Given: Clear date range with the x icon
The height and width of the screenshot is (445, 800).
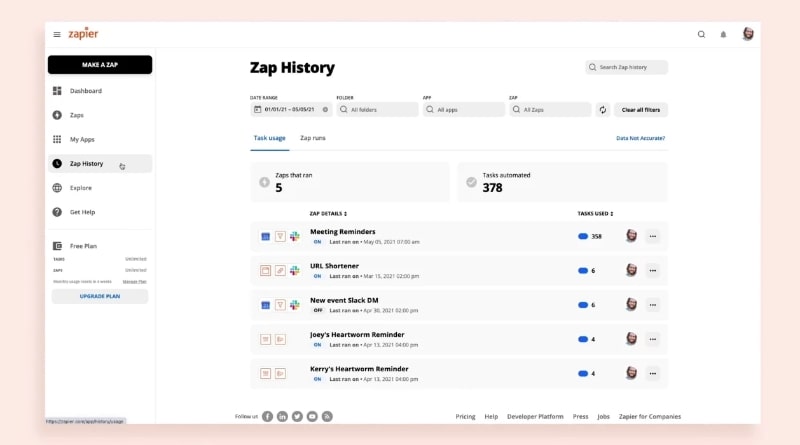Looking at the screenshot, I should tap(325, 109).
